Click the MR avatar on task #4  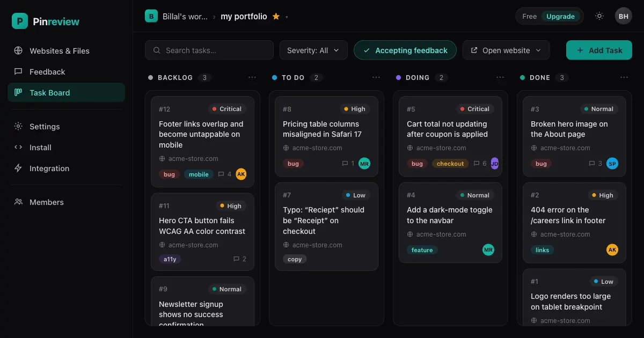tap(488, 250)
